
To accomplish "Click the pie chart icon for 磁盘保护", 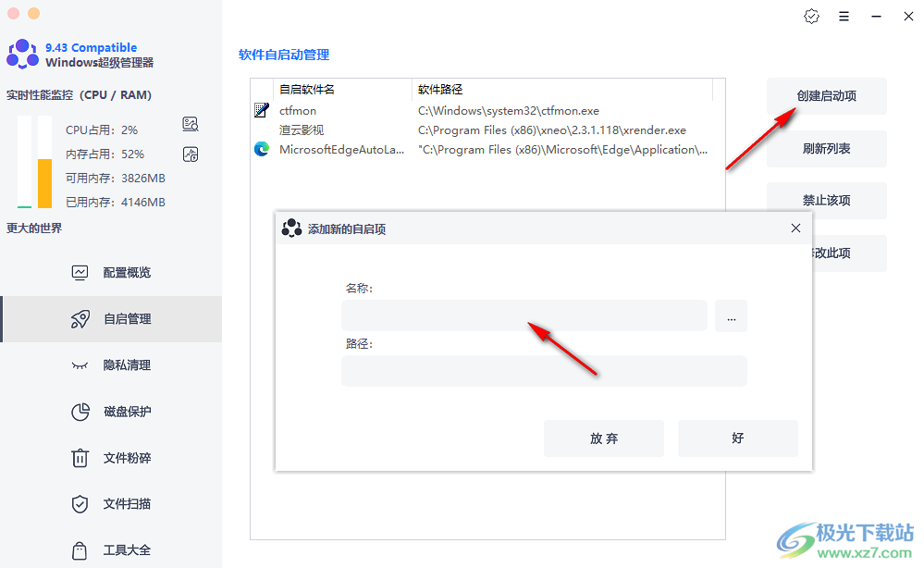I will [x=80, y=412].
